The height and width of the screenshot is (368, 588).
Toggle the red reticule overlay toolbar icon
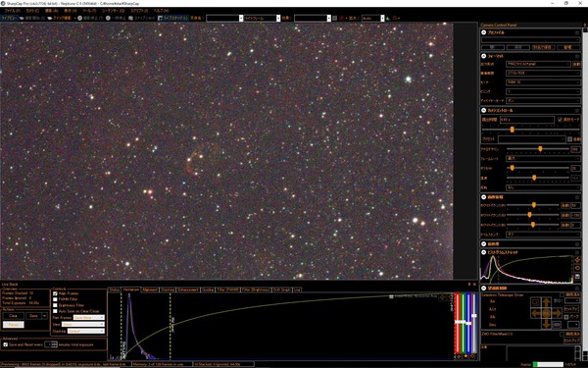[342, 18]
